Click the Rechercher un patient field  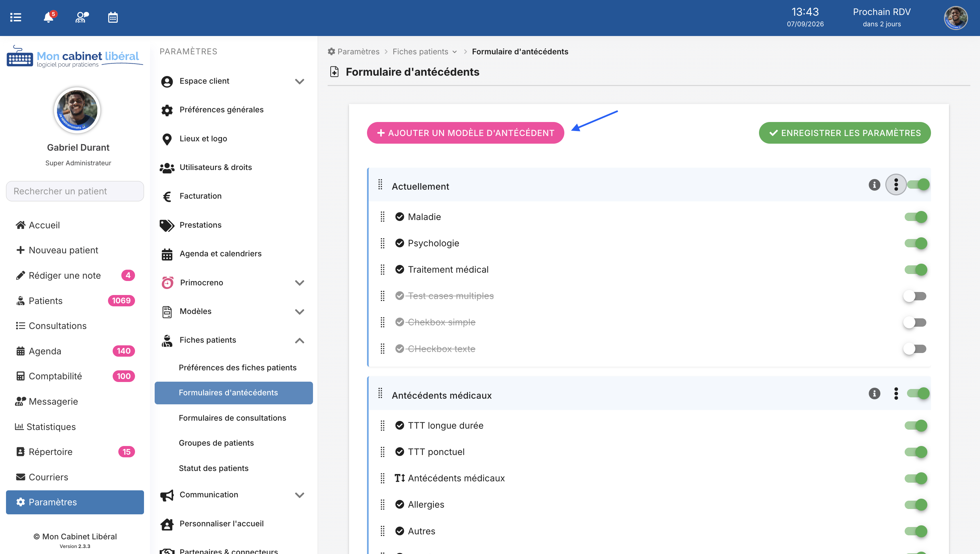(75, 191)
